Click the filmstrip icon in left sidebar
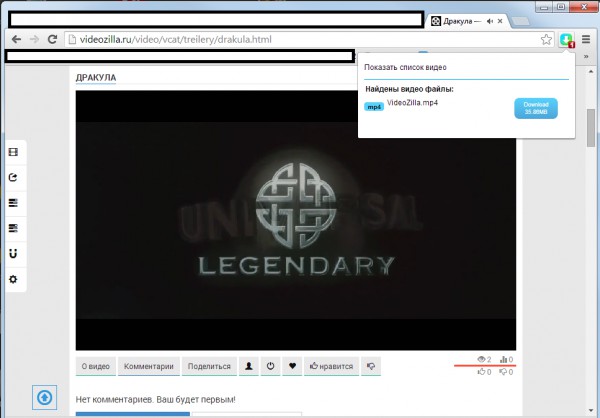Screen dimensions: 600x418 click(x=13, y=152)
